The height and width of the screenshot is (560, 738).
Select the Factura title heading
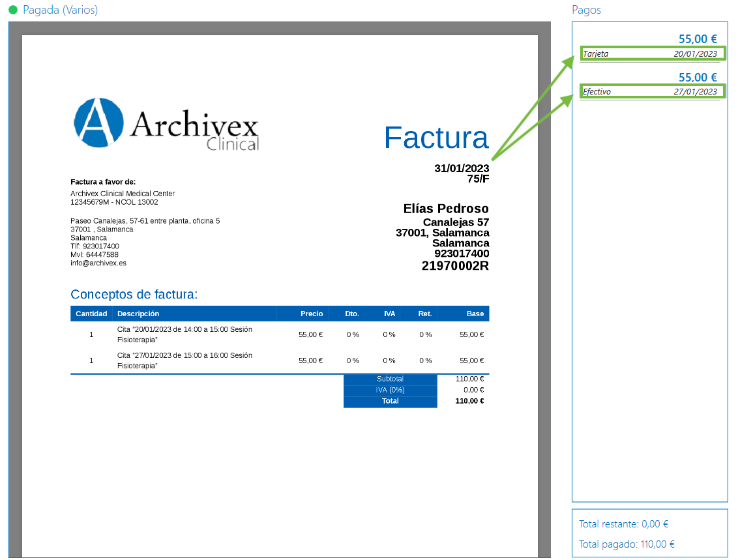(x=436, y=138)
